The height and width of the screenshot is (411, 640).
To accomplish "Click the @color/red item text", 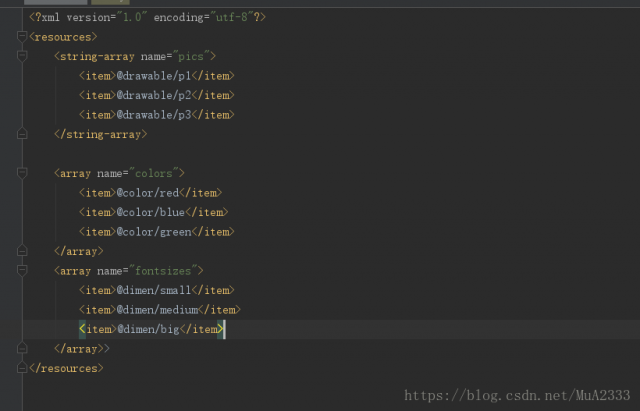I will pos(151,193).
